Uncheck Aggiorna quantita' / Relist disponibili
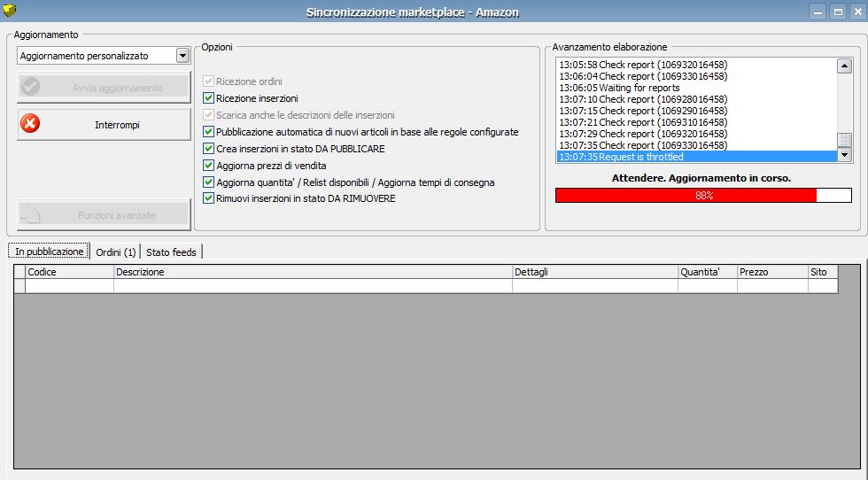The image size is (868, 480). pyautogui.click(x=208, y=182)
